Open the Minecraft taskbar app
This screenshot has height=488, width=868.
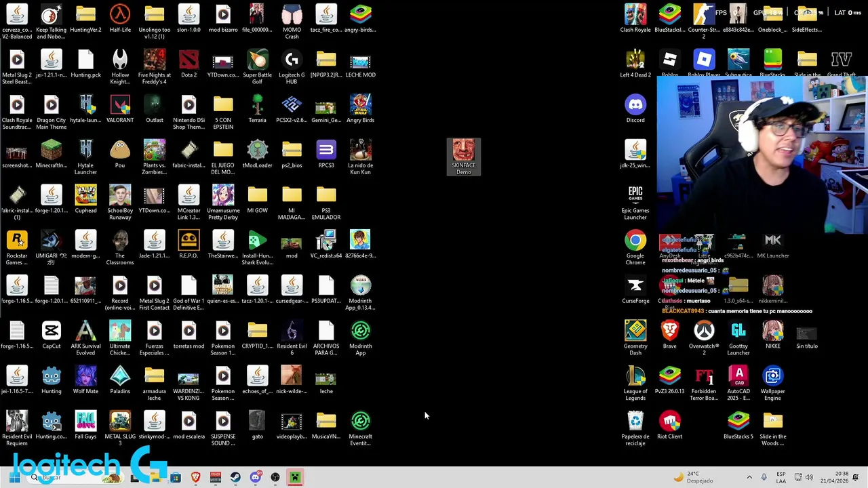coord(295,478)
